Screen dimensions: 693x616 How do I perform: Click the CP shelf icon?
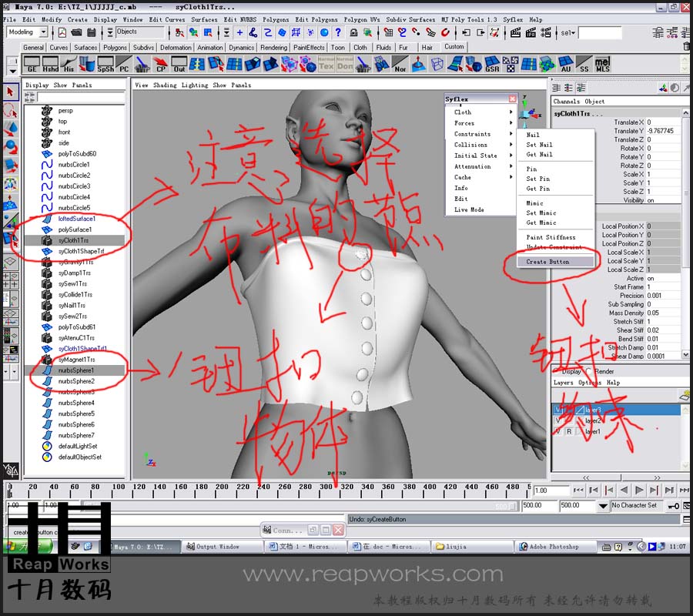pyautogui.click(x=160, y=64)
